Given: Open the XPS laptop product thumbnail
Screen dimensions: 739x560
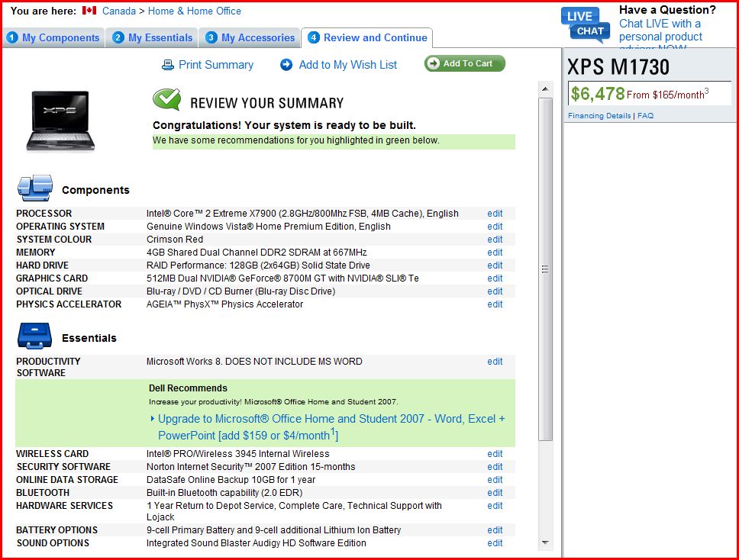Looking at the screenshot, I should click(x=60, y=121).
